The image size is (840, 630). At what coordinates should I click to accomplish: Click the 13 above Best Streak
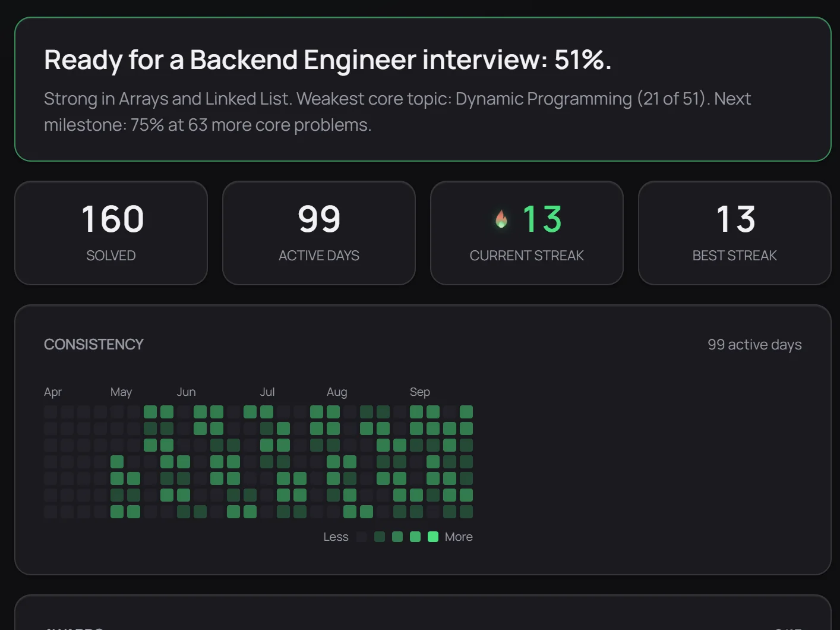(x=735, y=219)
